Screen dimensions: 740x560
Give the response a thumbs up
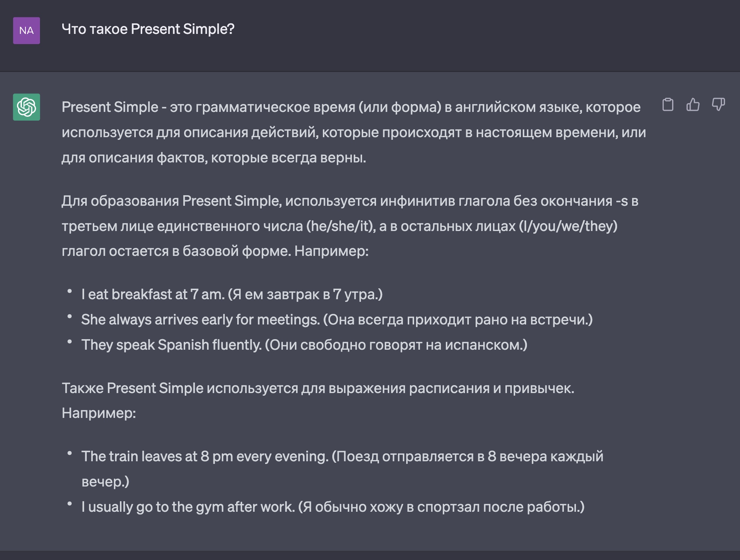pos(693,104)
